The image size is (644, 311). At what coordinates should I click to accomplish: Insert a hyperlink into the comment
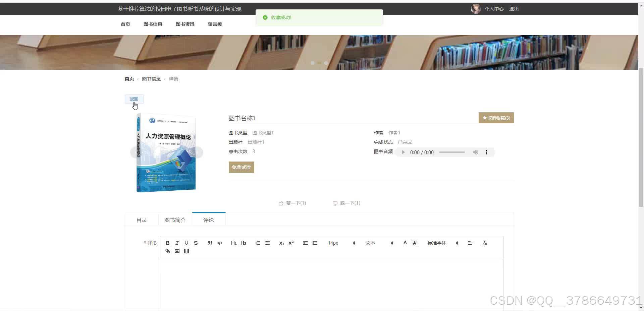pyautogui.click(x=168, y=251)
